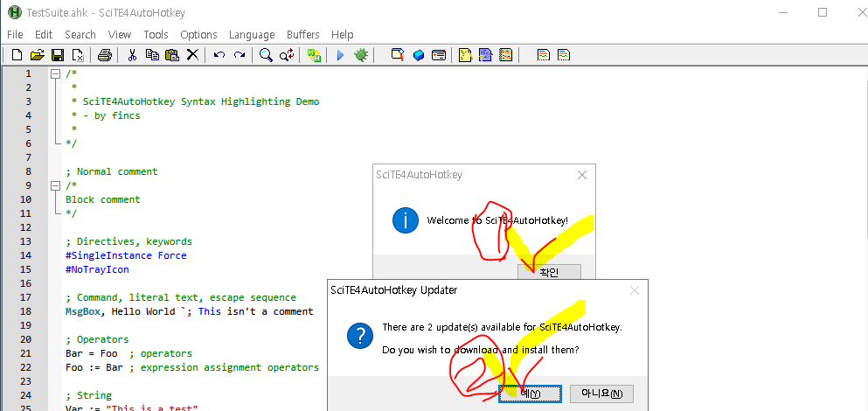Click line number 12 in margin

coord(26,227)
